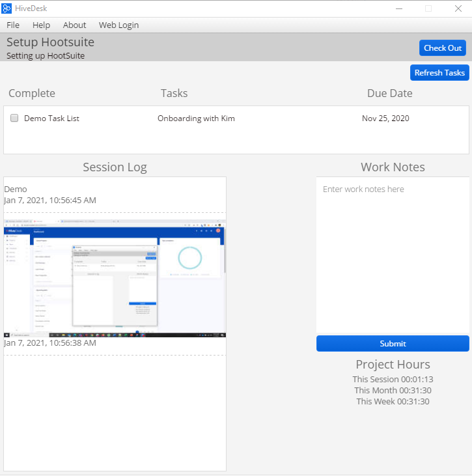Click the This Session 00:01:13 value
The width and height of the screenshot is (472, 476).
pyautogui.click(x=393, y=380)
